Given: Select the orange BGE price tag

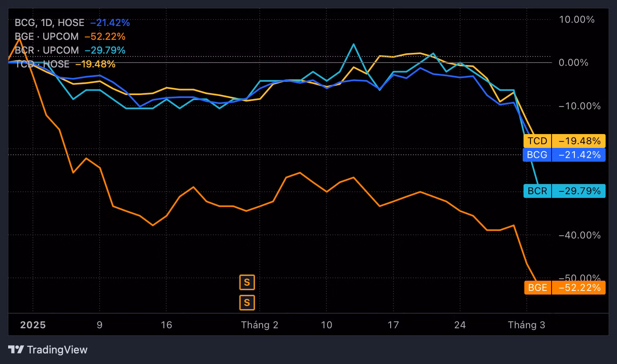Looking at the screenshot, I should click(564, 288).
